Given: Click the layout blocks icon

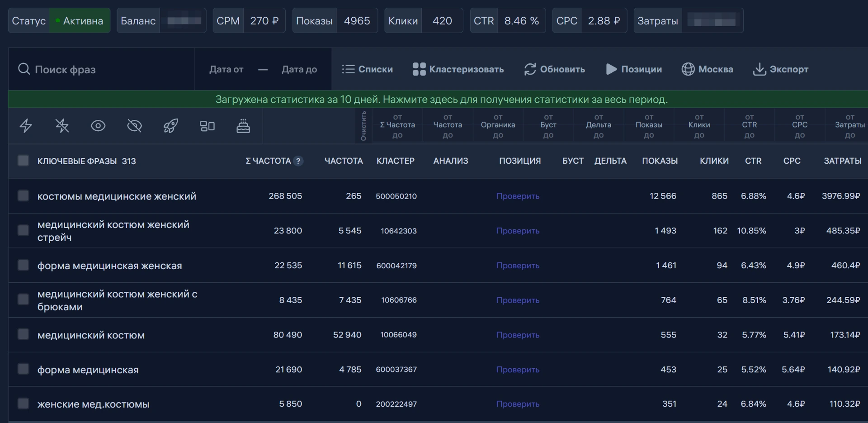Looking at the screenshot, I should [207, 126].
